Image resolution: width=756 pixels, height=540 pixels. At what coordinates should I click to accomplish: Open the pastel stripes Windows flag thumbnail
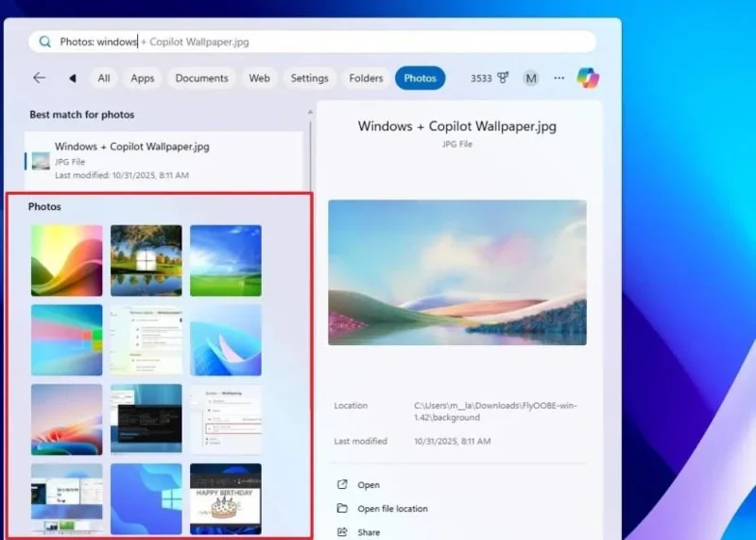click(66, 340)
